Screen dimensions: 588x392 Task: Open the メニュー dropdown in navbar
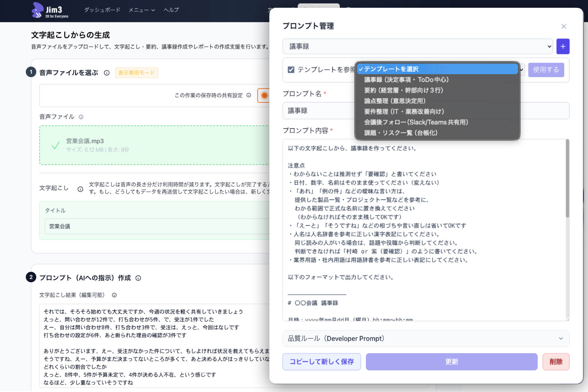(141, 10)
